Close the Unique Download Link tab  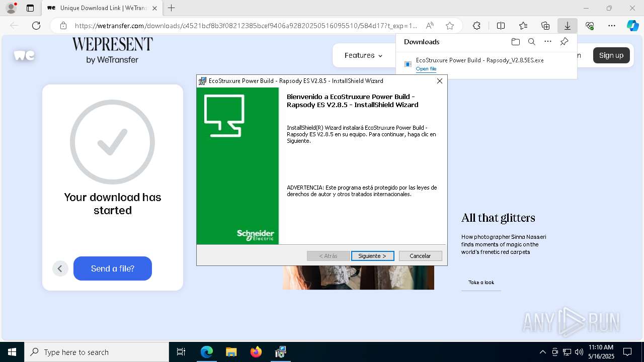tap(154, 8)
